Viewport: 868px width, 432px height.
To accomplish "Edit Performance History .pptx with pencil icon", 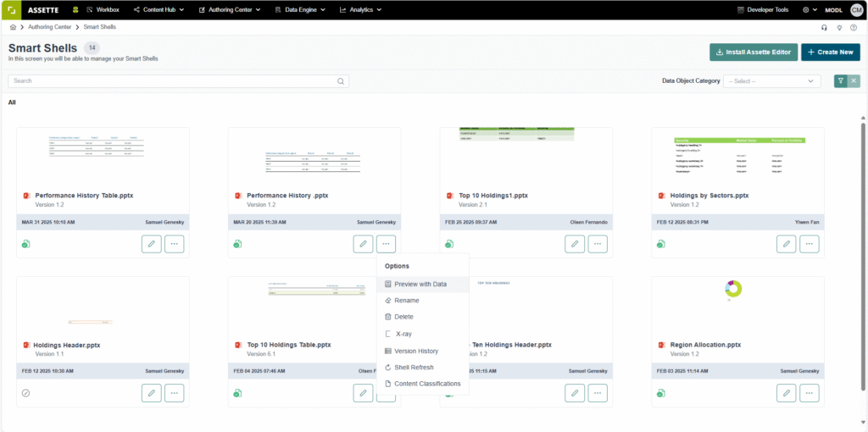I will point(363,244).
